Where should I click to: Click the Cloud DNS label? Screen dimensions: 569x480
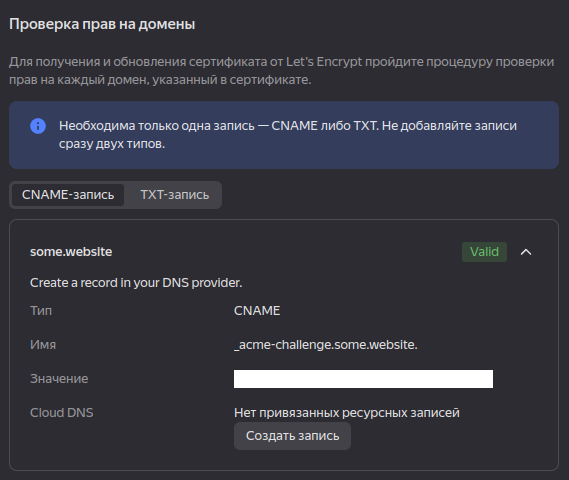[x=62, y=413]
